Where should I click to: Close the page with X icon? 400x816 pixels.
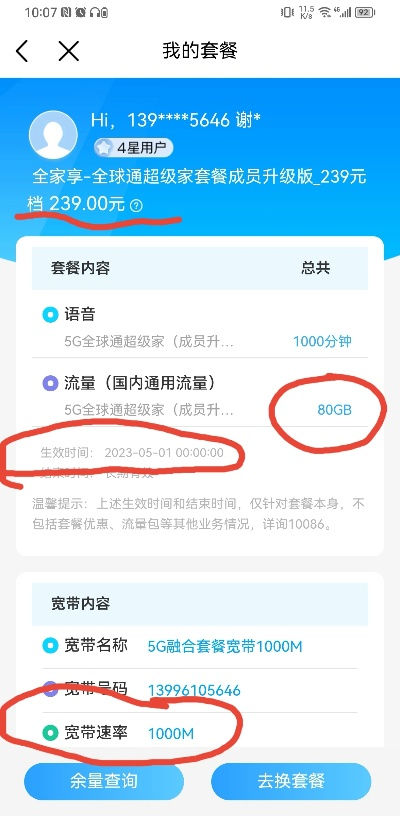pyautogui.click(x=68, y=51)
